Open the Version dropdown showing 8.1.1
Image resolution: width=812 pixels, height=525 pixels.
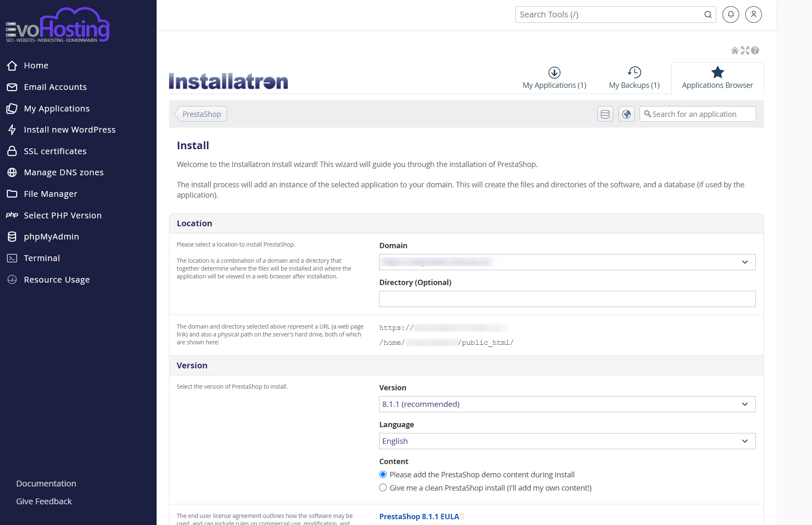(x=567, y=404)
